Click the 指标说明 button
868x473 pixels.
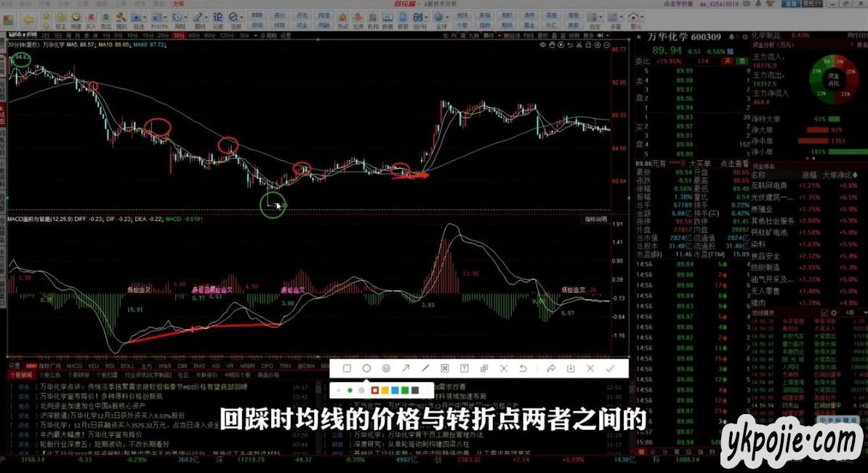point(595,219)
